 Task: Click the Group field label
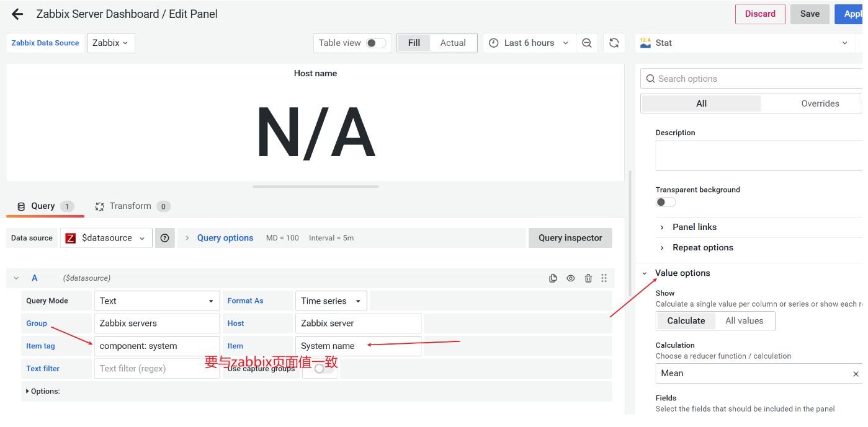pyautogui.click(x=37, y=324)
